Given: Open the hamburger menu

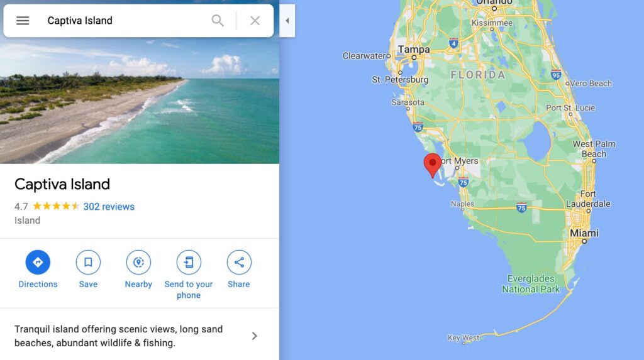Looking at the screenshot, I should 23,21.
